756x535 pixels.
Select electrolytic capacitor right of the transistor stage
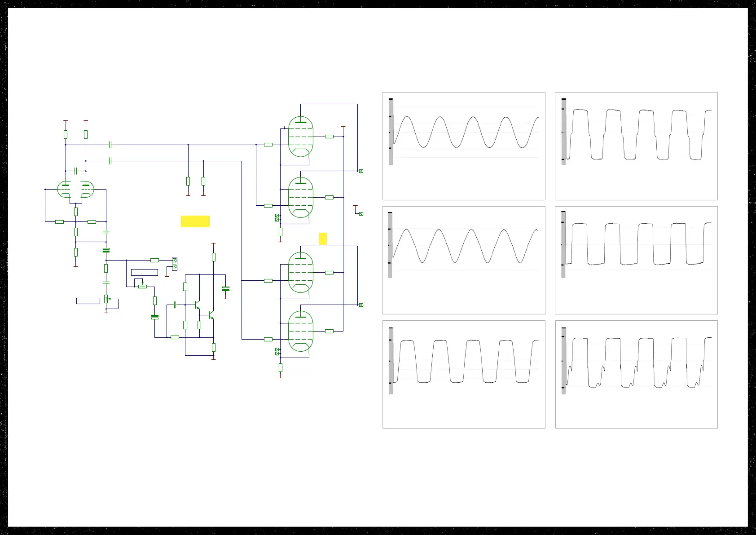(x=226, y=289)
